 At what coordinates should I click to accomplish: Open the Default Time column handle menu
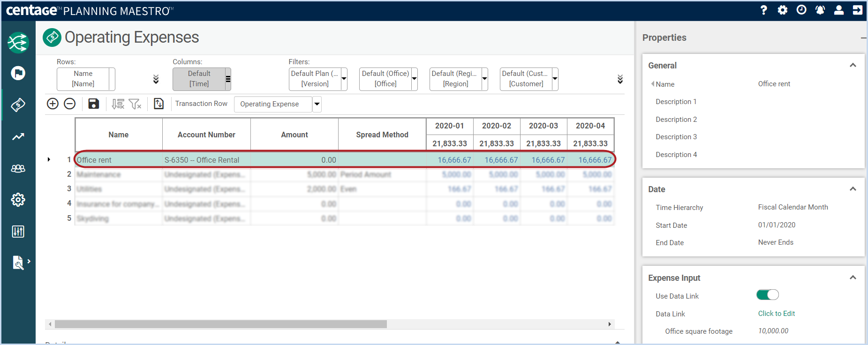(x=228, y=79)
